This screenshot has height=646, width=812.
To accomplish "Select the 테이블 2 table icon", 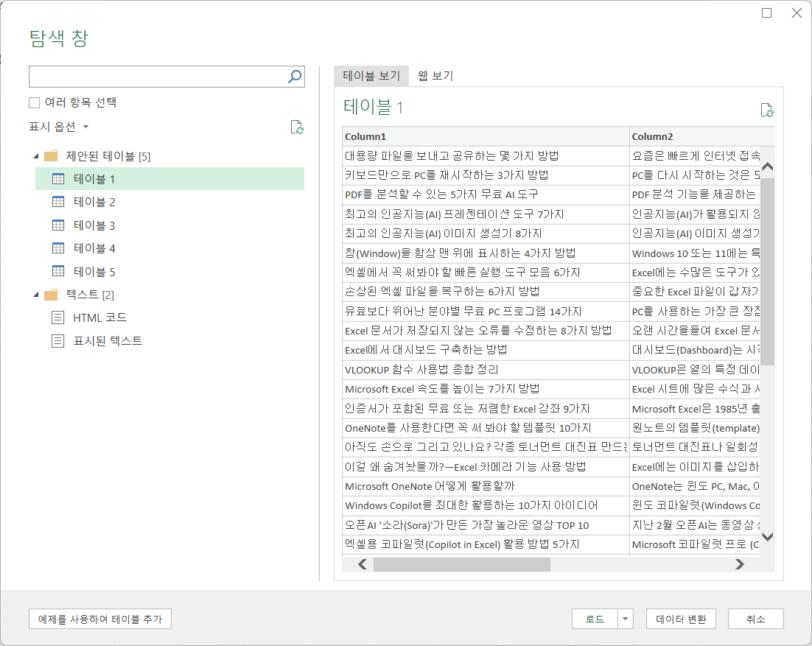I will click(x=59, y=201).
